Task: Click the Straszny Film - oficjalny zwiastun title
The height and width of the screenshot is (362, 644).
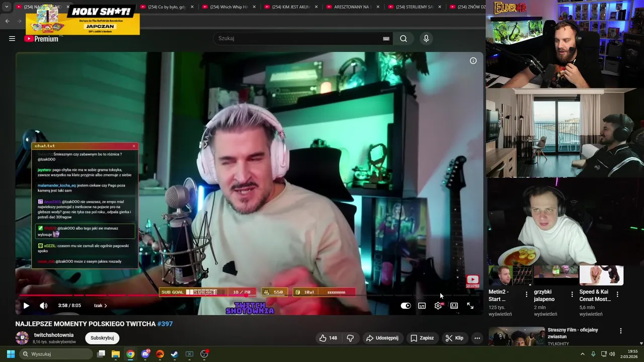Action: pyautogui.click(x=573, y=333)
